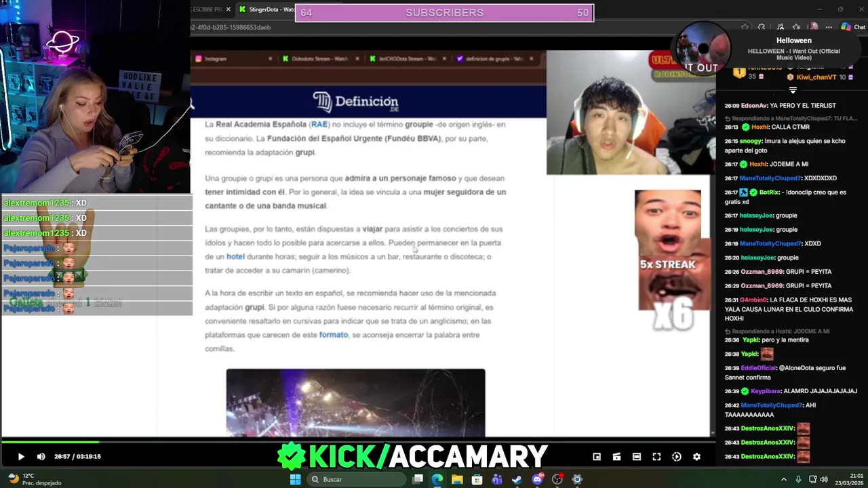Screen dimensions: 868x488
Task: Open Steam from taskbar
Action: [517, 479]
